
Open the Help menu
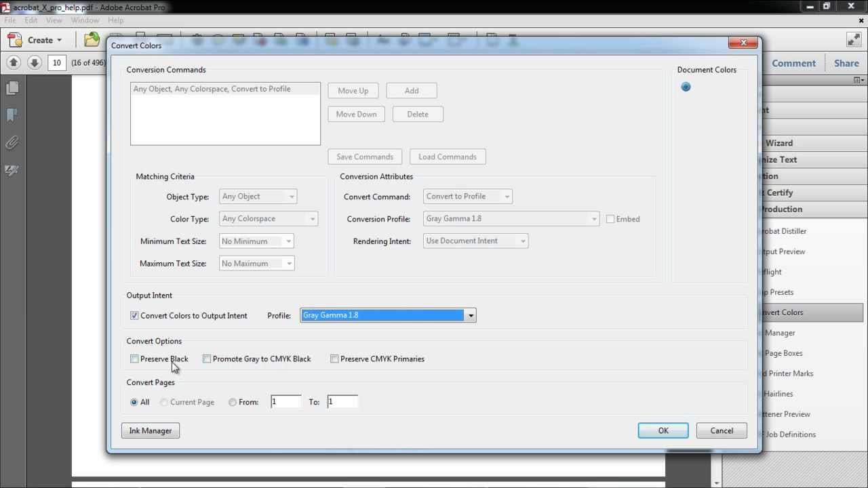116,20
